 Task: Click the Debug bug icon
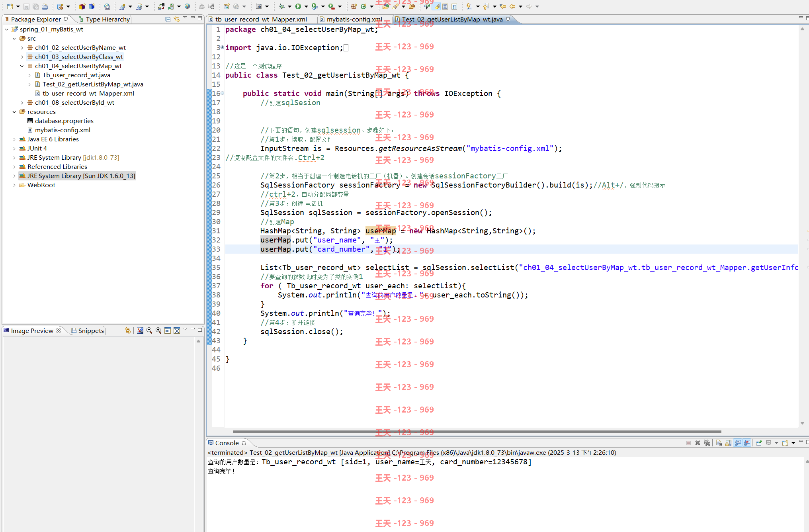tap(281, 6)
